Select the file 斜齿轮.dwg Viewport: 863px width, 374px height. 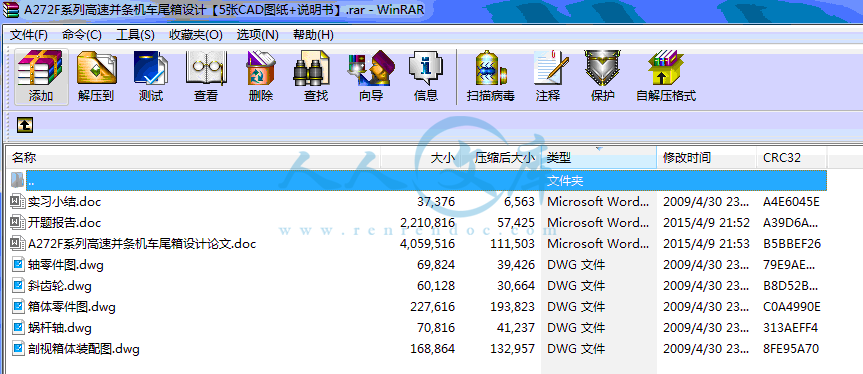tap(59, 285)
